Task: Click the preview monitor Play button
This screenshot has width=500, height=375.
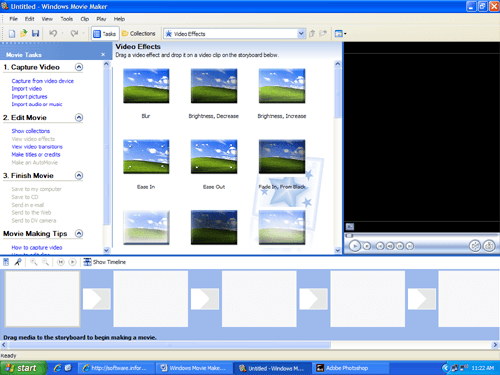Action: pos(355,246)
